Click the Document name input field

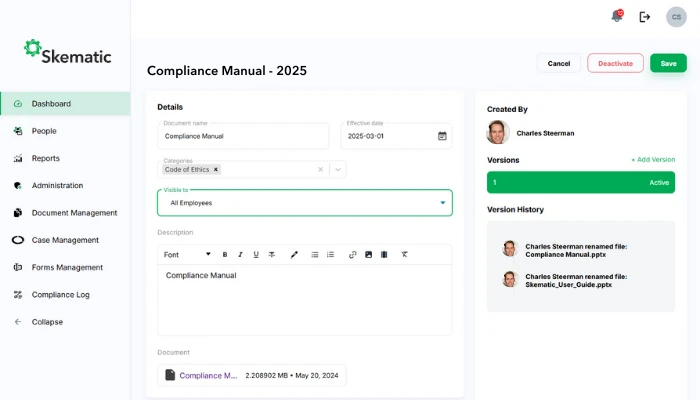(x=243, y=136)
